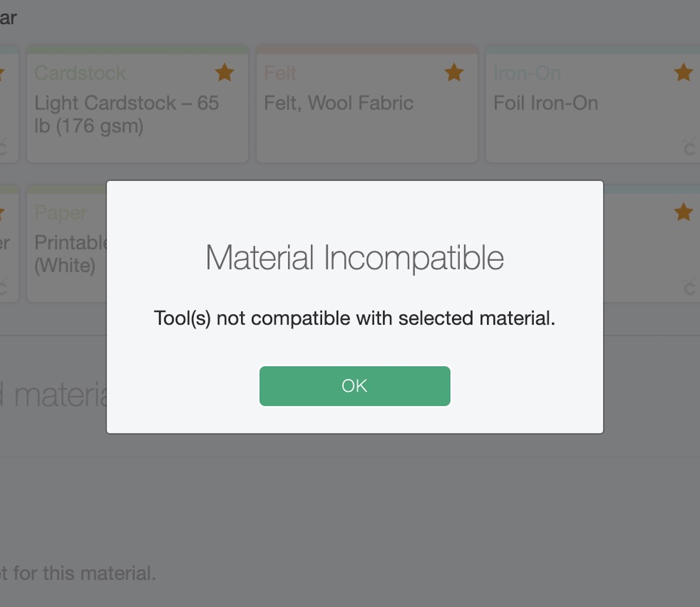Select the Felt, Wool Fabric material
The image size is (700, 607).
pos(367,104)
